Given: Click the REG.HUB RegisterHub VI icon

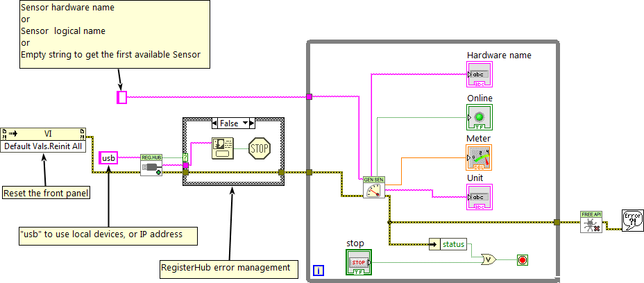Looking at the screenshot, I should 151,165.
